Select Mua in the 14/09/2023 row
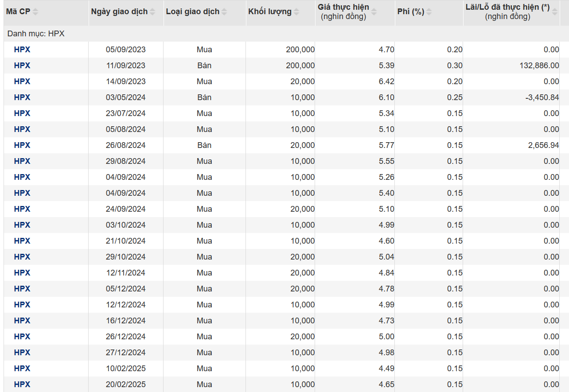The height and width of the screenshot is (392, 569). click(204, 82)
